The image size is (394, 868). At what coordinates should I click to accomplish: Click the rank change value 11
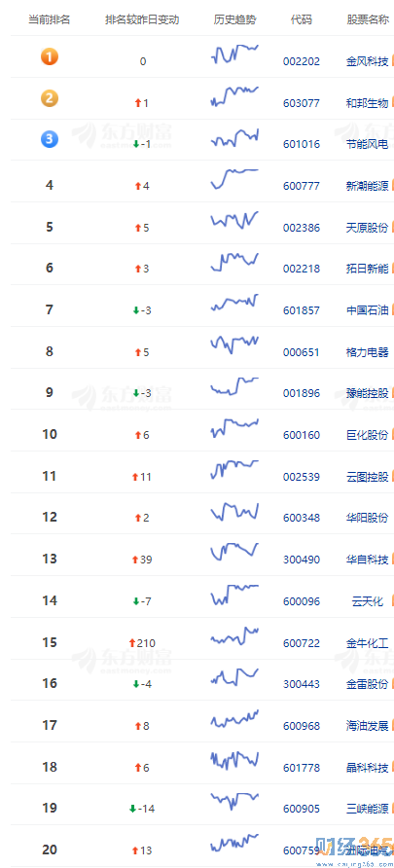click(146, 477)
